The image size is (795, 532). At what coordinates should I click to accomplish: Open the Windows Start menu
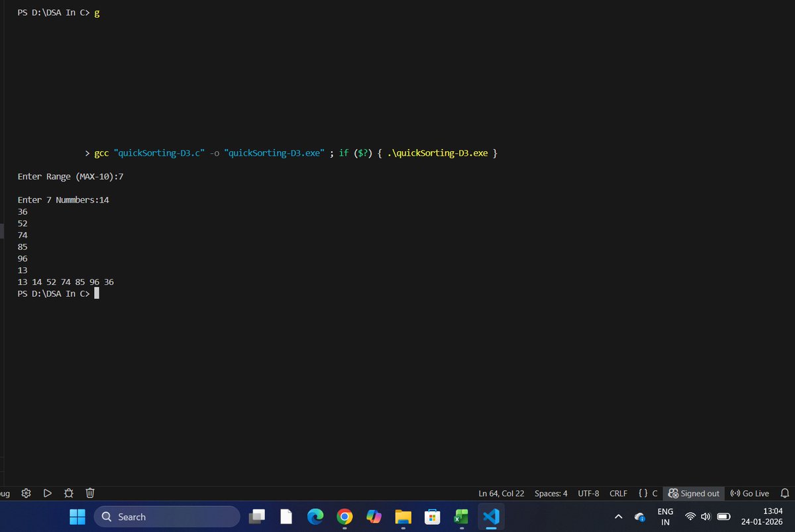point(78,517)
